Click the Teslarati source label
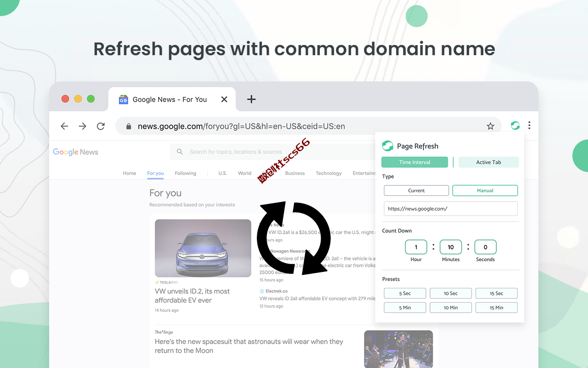588x368 pixels. click(x=166, y=282)
